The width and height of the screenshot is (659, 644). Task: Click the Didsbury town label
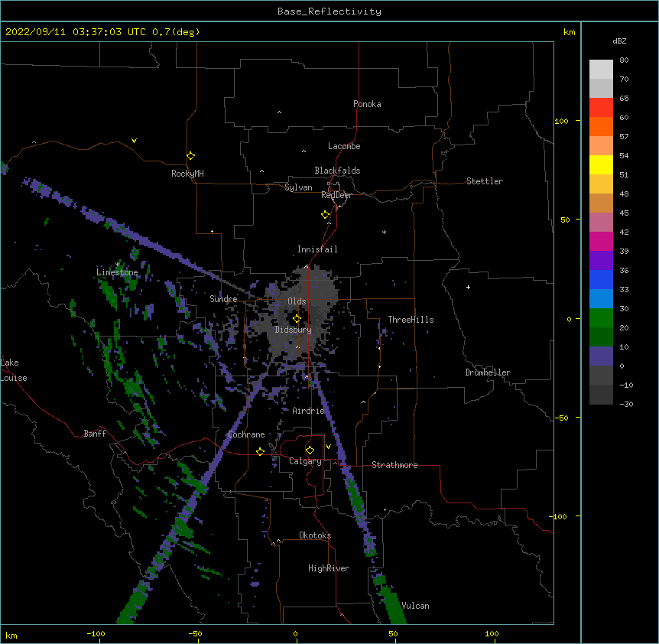click(x=294, y=330)
